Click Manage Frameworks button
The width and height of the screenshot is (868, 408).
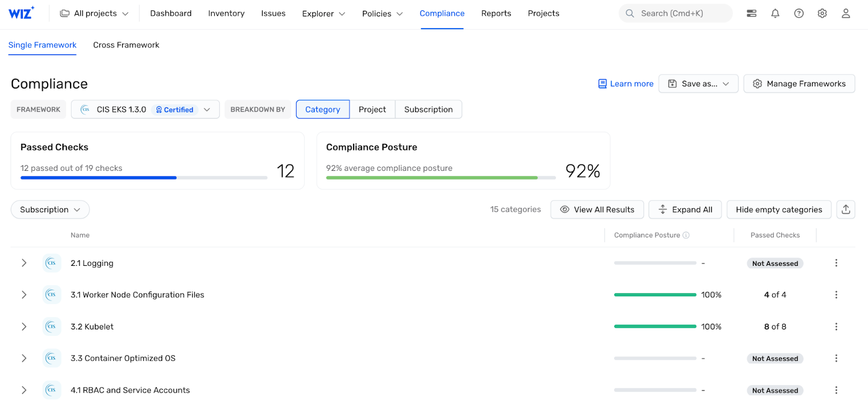799,84
